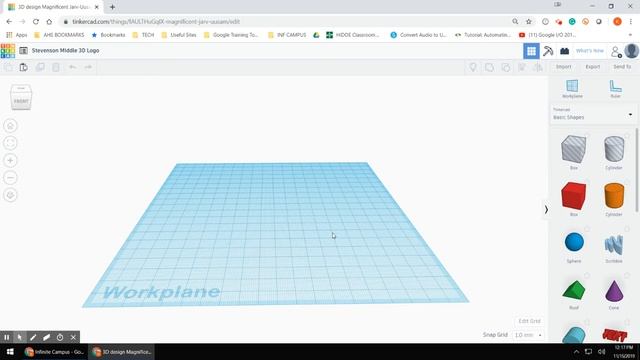Switch to Bricks mode

click(564, 51)
